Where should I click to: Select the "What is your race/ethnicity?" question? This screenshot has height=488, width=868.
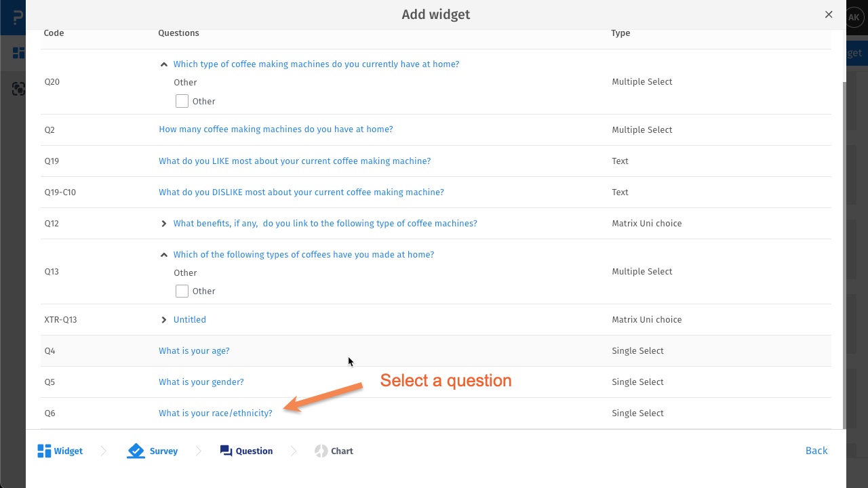pyautogui.click(x=215, y=413)
